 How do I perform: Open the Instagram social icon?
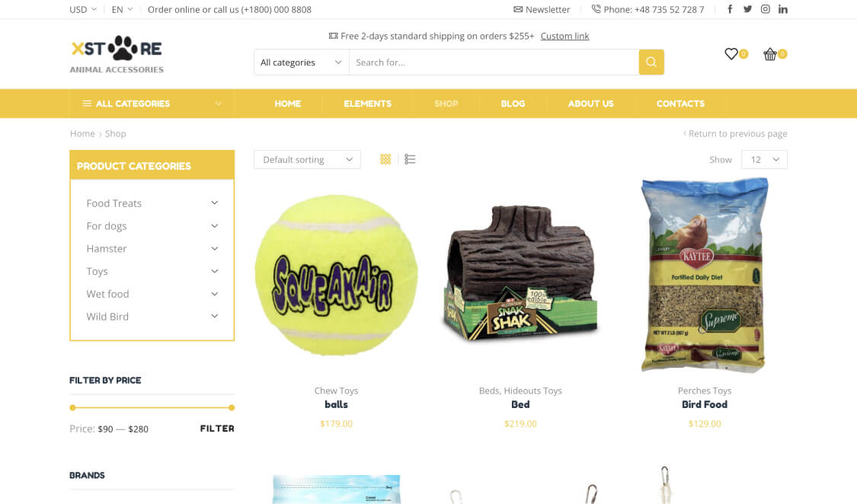coord(765,9)
